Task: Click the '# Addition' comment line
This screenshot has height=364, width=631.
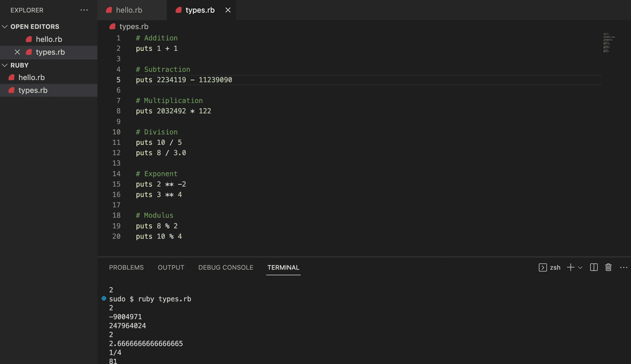Action: pos(157,38)
